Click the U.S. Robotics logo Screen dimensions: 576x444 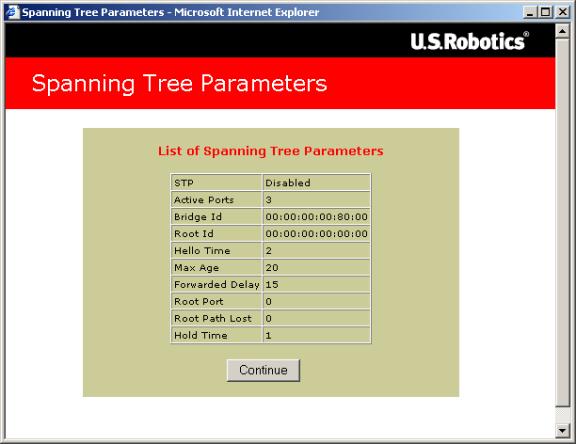pos(470,41)
